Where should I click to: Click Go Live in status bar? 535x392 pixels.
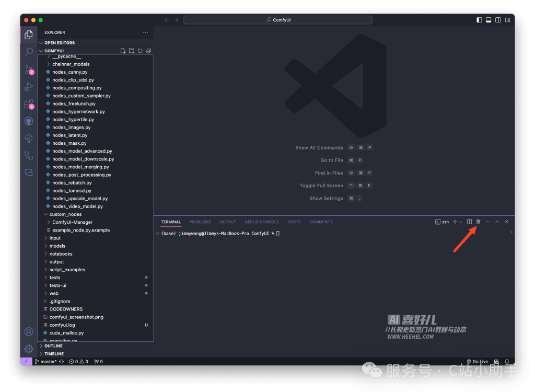pyautogui.click(x=478, y=362)
